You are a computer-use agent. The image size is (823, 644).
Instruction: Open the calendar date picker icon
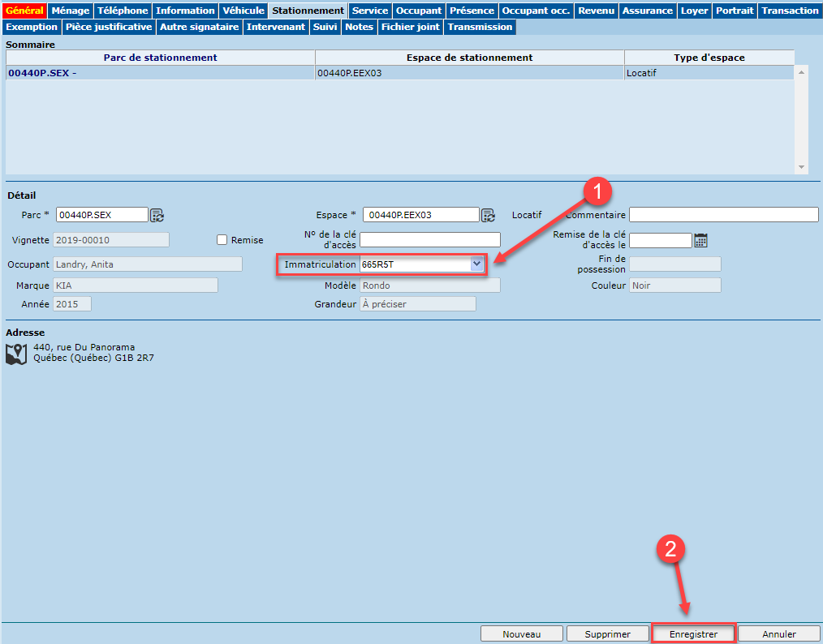coord(701,240)
